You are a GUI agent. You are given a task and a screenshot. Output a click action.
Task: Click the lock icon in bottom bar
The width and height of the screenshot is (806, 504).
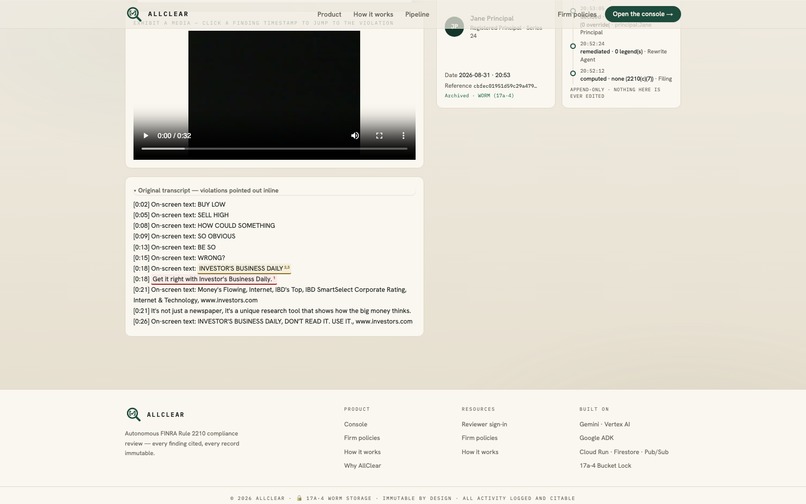click(299, 498)
